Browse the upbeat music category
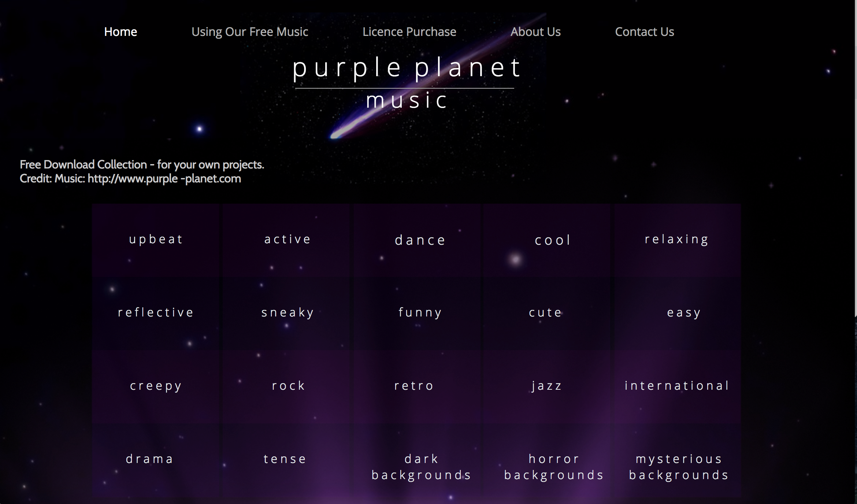Viewport: 857px width, 504px height. (156, 240)
